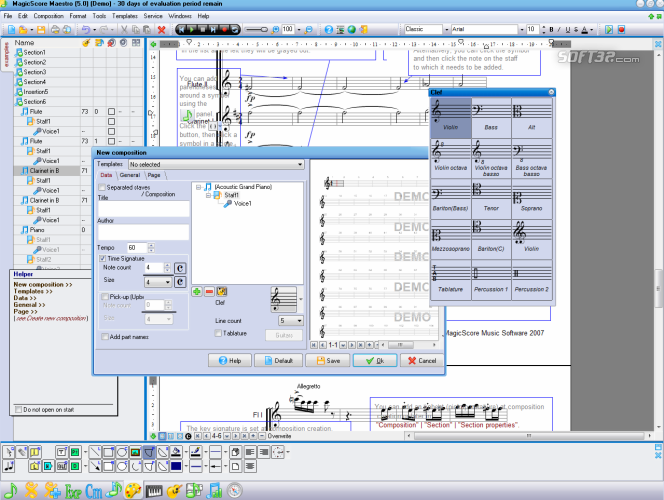
Task: Click the Save disk icon in the top toolbar
Action: pyautogui.click(x=41, y=29)
